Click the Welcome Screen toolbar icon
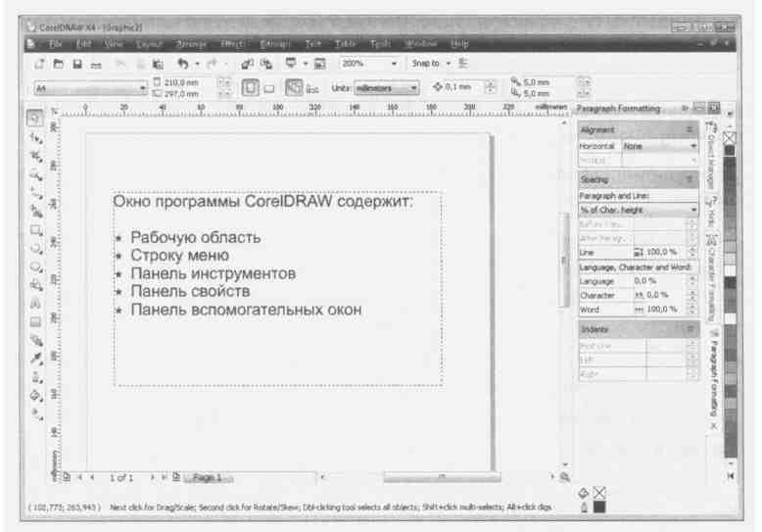 (319, 64)
